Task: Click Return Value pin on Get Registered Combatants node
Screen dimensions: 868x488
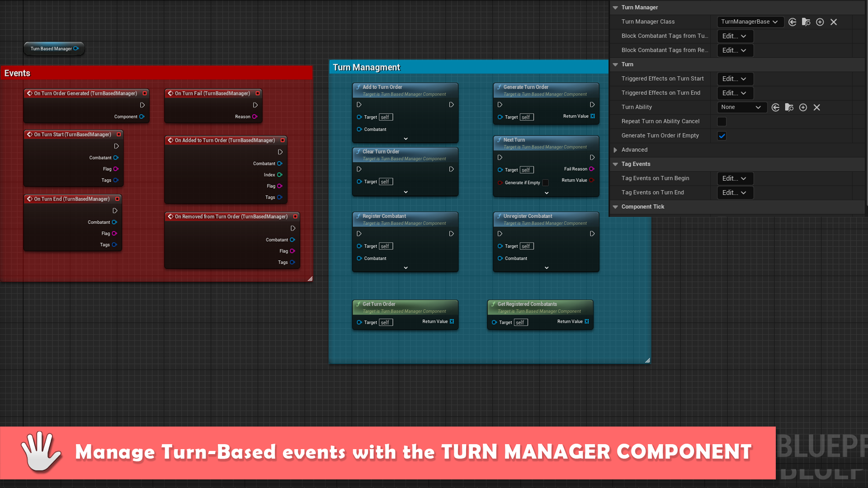Action: pos(587,321)
